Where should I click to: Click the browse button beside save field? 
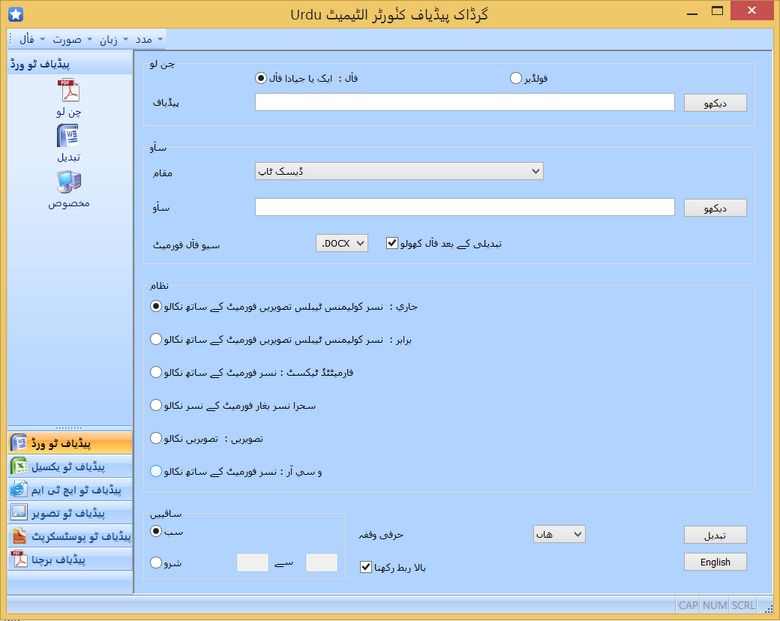point(715,208)
